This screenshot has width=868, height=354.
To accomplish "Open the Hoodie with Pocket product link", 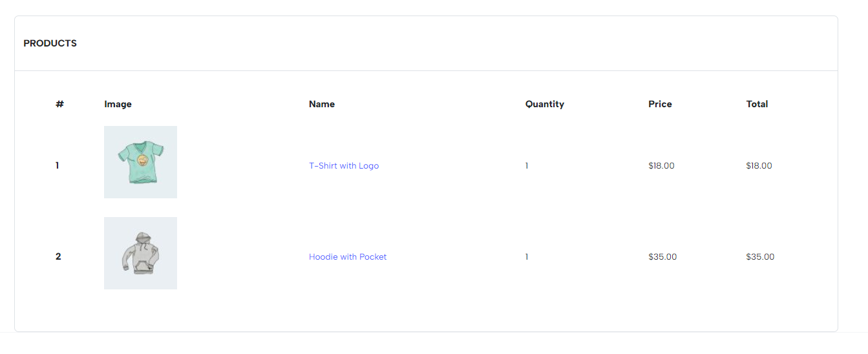I will [x=348, y=257].
